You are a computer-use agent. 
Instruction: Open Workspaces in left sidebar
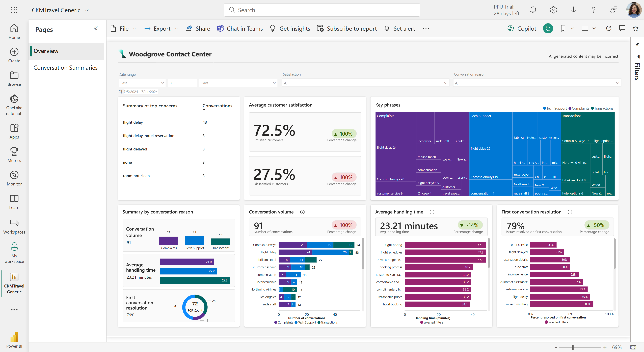pyautogui.click(x=14, y=227)
